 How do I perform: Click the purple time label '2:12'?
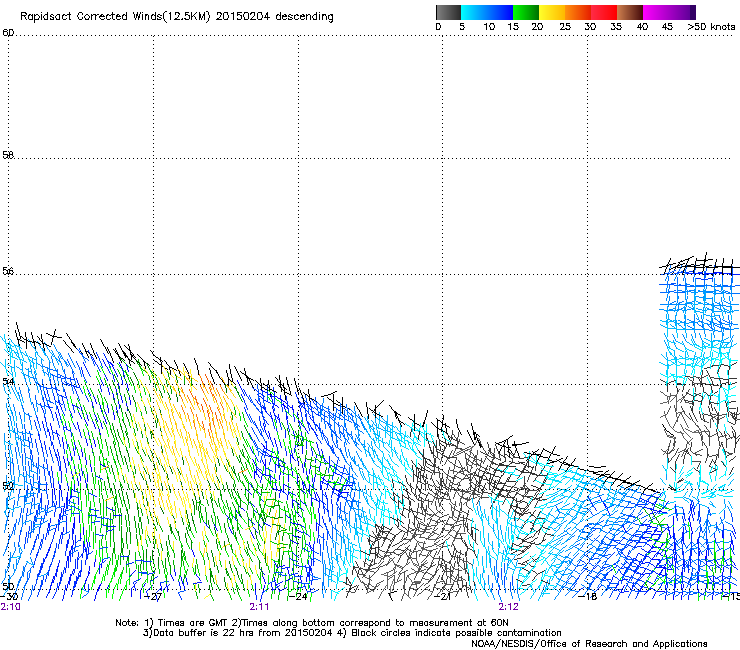[x=508, y=607]
